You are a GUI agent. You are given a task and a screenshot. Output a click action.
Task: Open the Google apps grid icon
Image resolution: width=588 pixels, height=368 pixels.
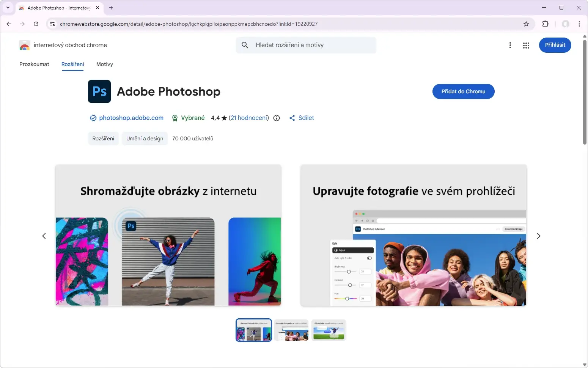click(526, 46)
